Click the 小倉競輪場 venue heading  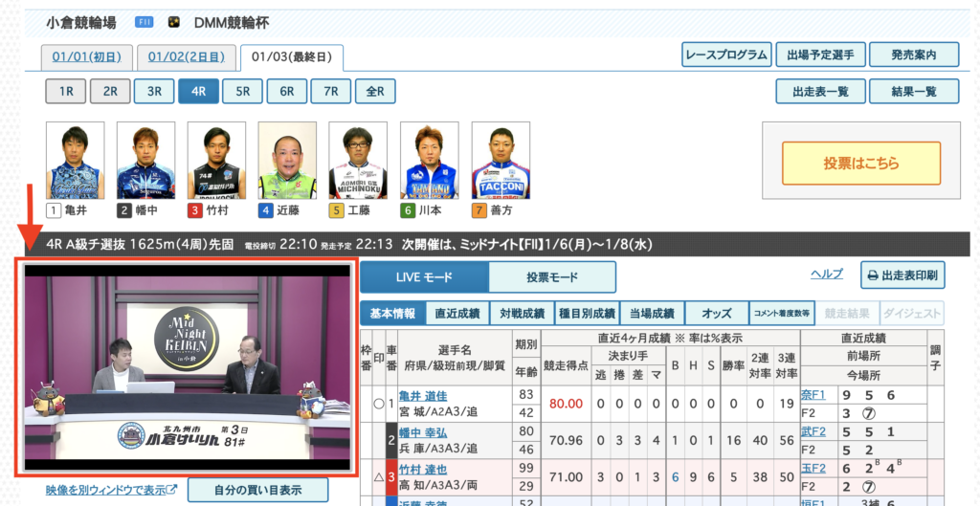[81, 24]
